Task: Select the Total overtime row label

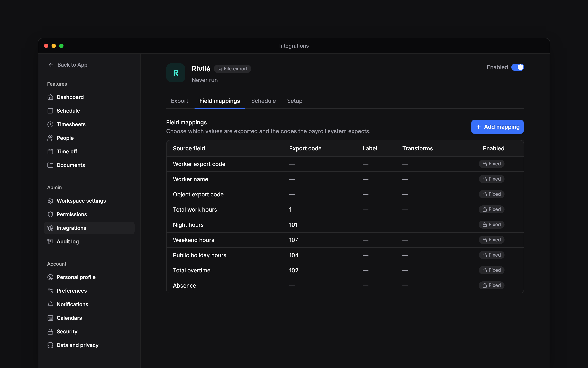Action: click(192, 270)
